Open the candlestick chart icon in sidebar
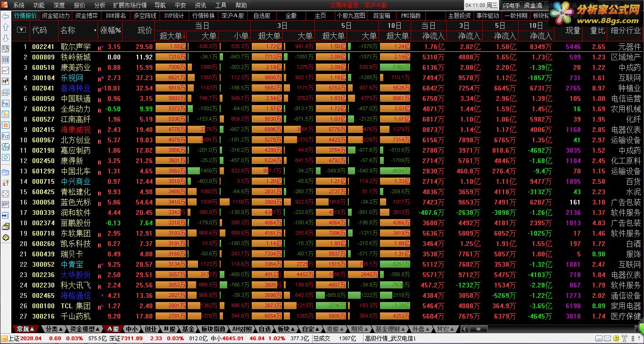 pos(6,81)
